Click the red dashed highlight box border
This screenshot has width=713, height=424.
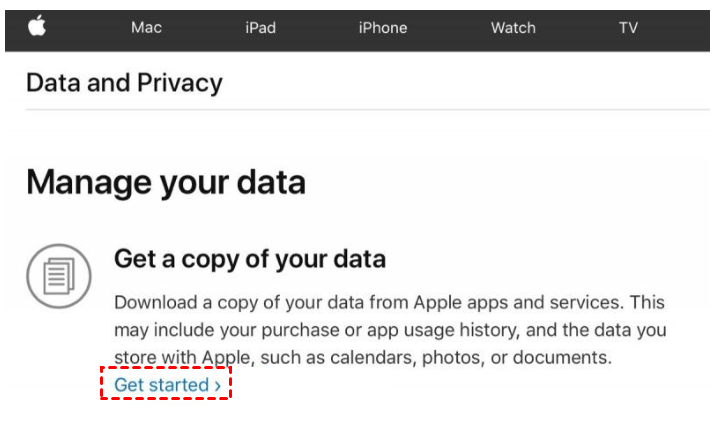102,385
